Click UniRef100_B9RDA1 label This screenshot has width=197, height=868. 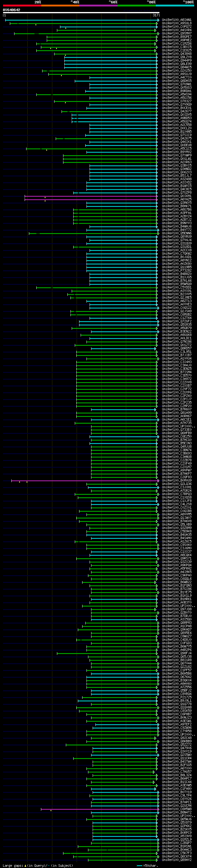tap(177, 91)
